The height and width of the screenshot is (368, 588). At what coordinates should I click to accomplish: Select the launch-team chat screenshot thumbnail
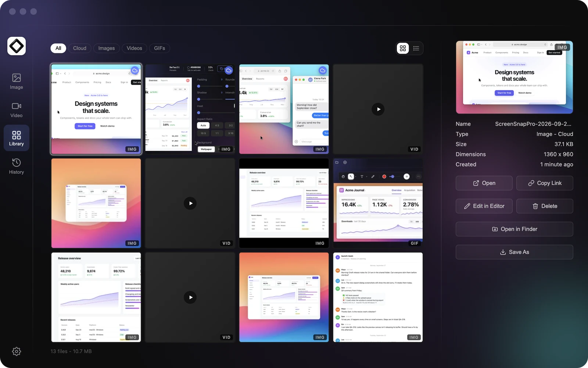coord(378,297)
